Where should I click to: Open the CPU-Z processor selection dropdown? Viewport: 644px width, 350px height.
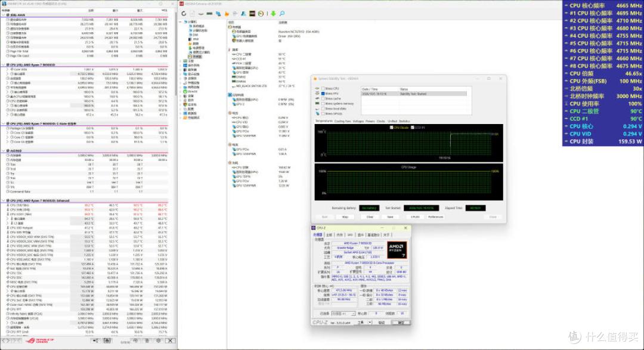point(343,314)
